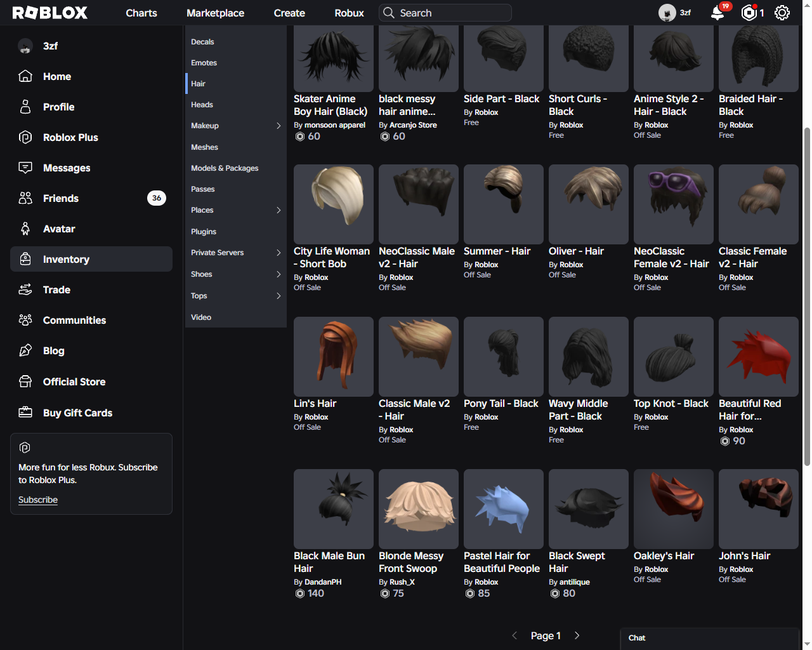Open Summer - Hair thumbnail
The width and height of the screenshot is (812, 650).
pyautogui.click(x=504, y=204)
